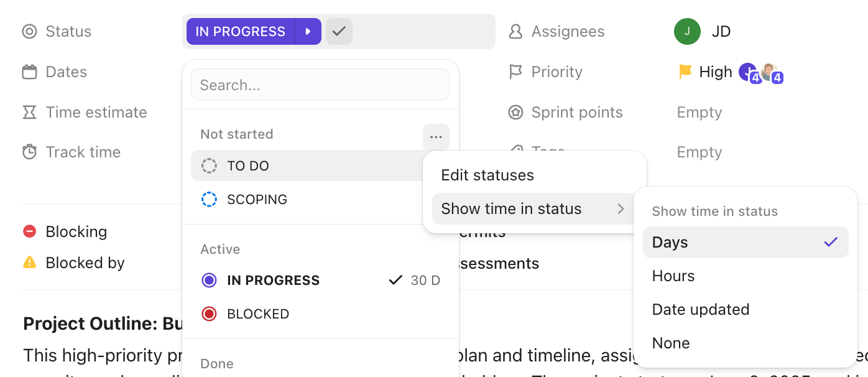Click the Time estimate hourglass icon

[29, 112]
